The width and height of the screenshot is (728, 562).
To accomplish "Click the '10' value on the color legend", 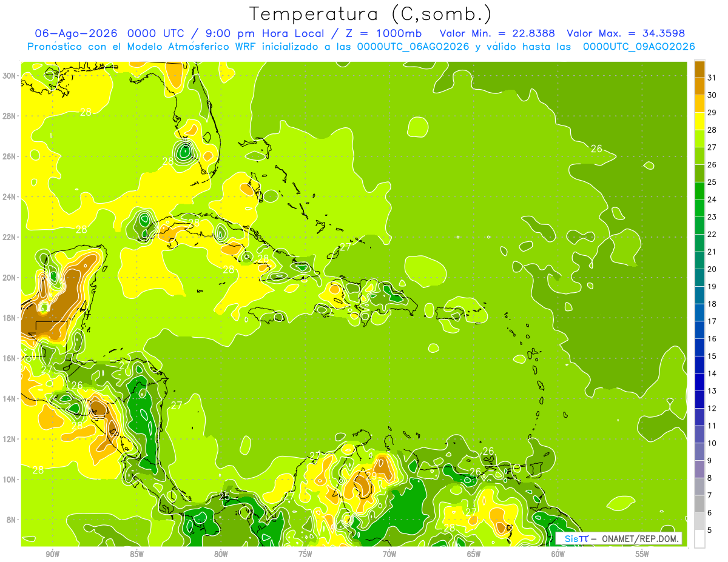I will (712, 443).
